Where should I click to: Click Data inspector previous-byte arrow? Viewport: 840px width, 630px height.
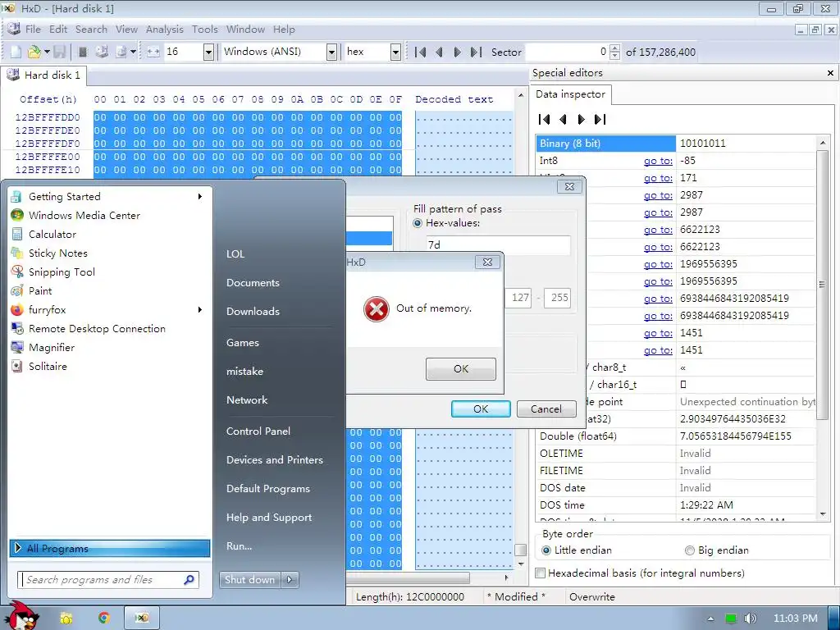click(x=563, y=119)
